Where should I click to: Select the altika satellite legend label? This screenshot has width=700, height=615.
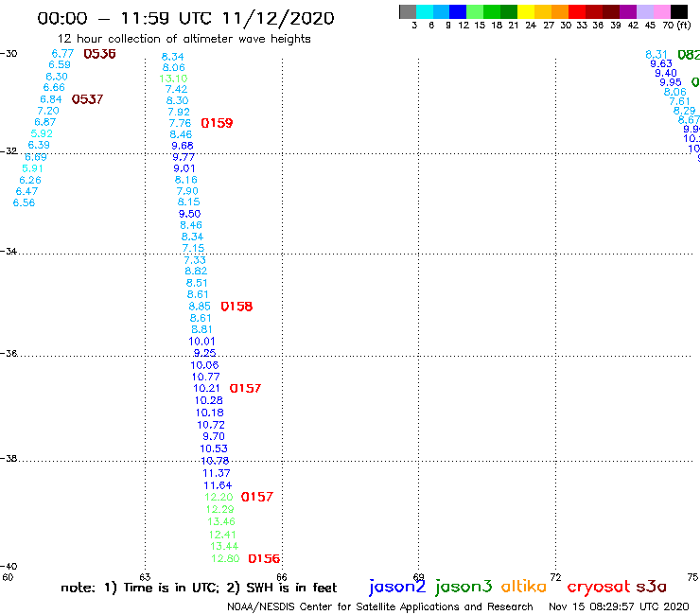pos(524,587)
